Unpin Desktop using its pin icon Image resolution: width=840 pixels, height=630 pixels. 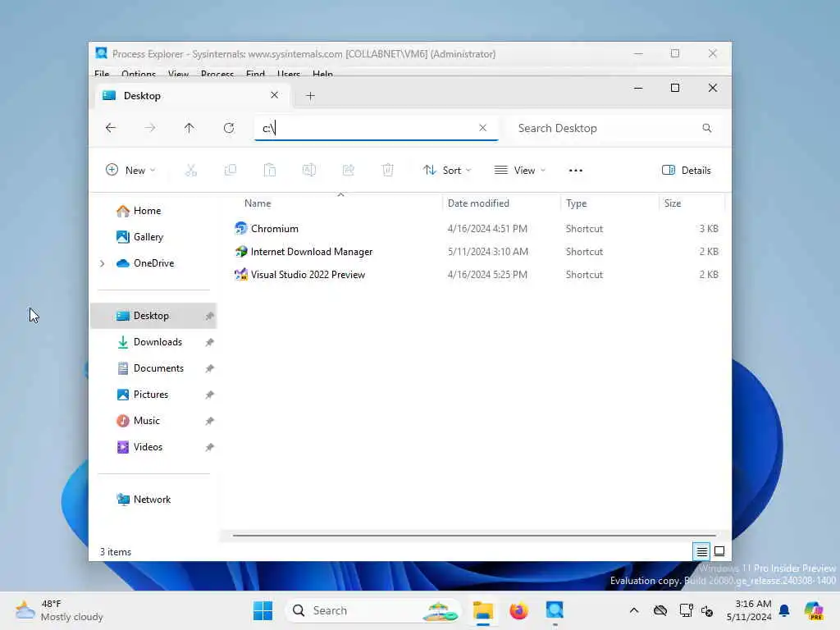click(209, 316)
